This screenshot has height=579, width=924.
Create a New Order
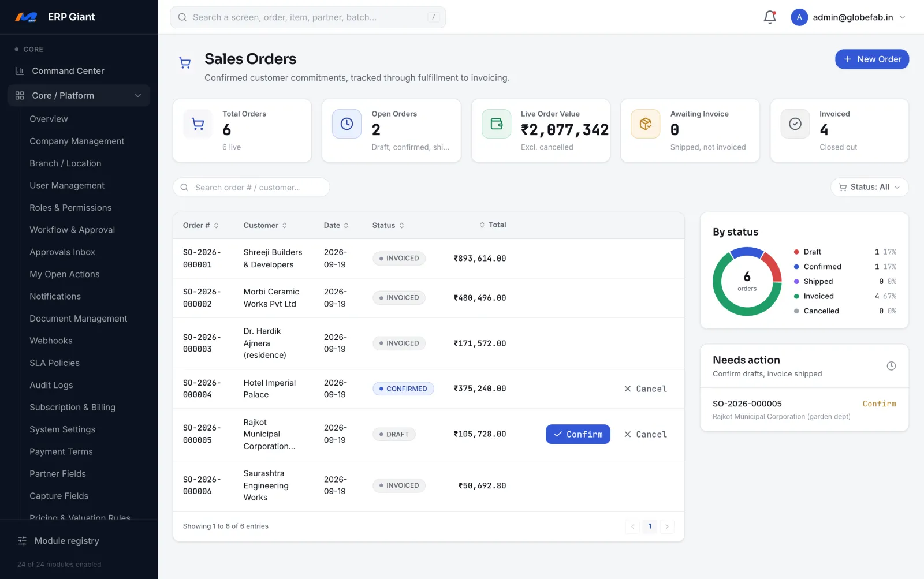pyautogui.click(x=872, y=59)
